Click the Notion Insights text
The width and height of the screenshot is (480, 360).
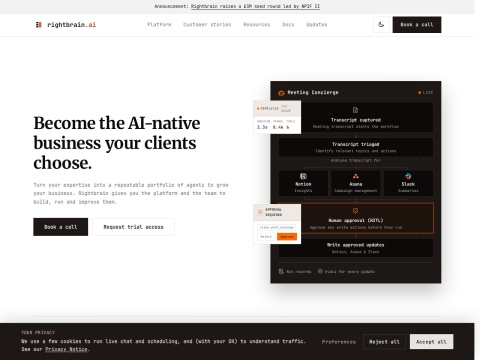(x=303, y=191)
